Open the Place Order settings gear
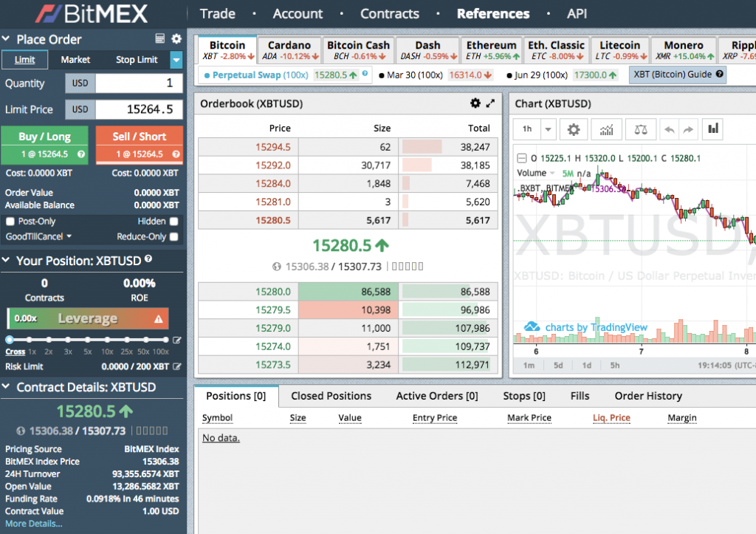This screenshot has height=534, width=756. pyautogui.click(x=176, y=39)
